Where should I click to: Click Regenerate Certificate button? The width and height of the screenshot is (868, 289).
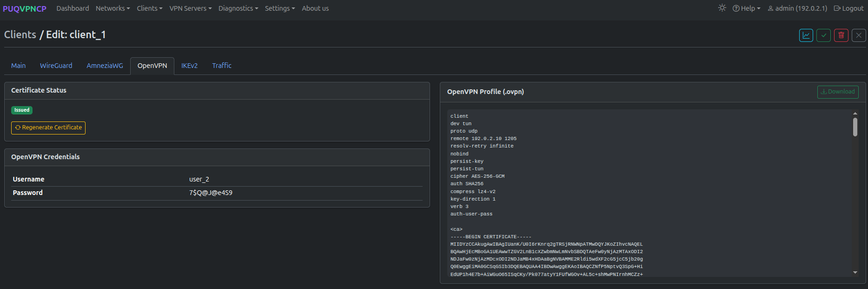[x=48, y=128]
